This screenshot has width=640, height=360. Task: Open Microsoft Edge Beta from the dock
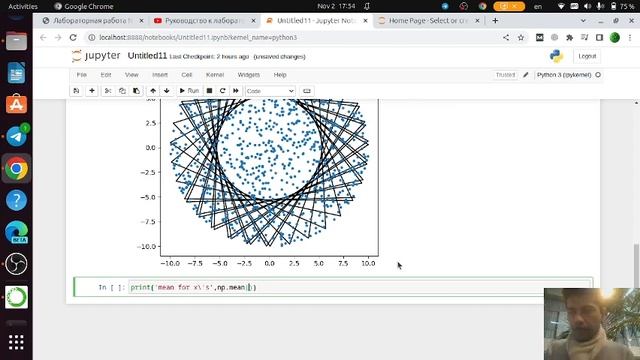coord(16,232)
